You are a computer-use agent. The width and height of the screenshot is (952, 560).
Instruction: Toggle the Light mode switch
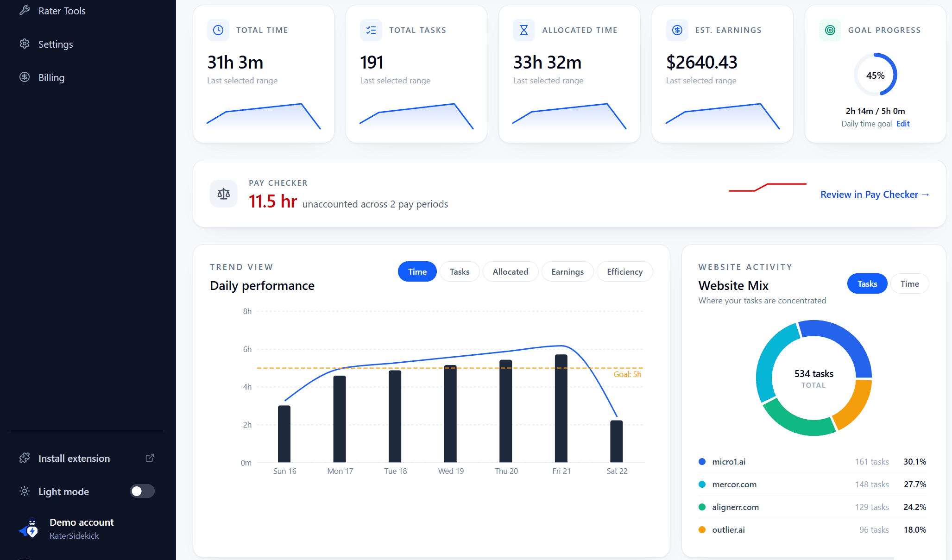(x=142, y=491)
